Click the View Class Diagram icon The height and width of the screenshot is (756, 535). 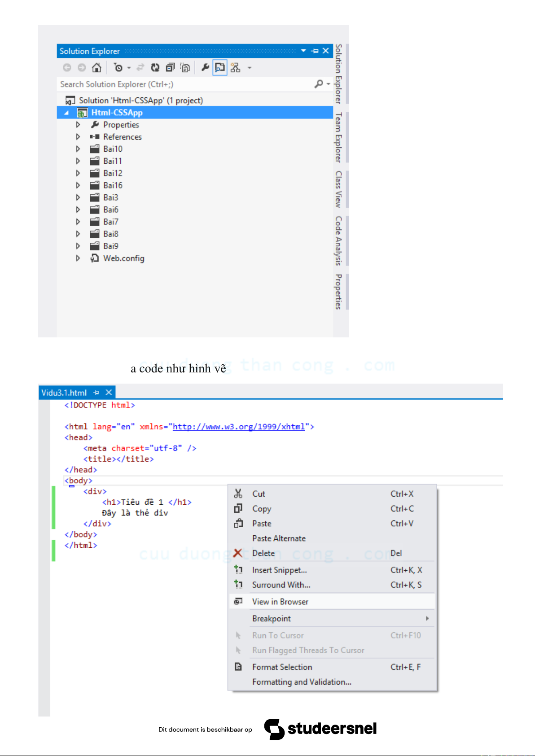point(235,68)
